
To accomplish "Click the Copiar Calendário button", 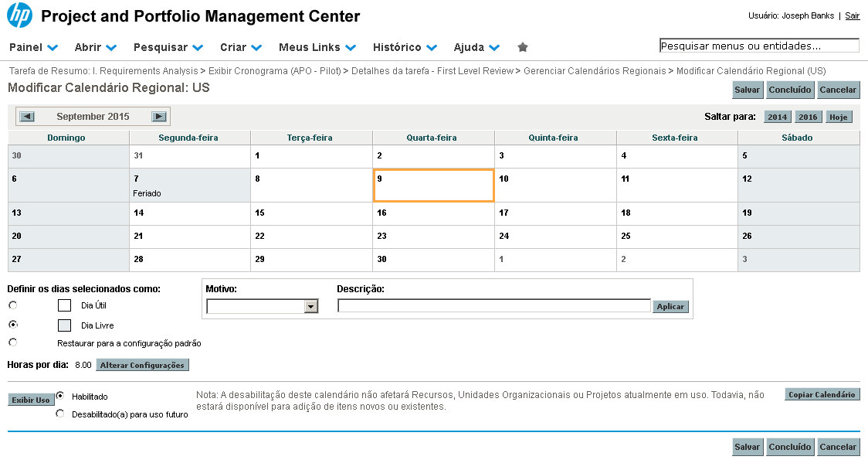I will pos(822,394).
